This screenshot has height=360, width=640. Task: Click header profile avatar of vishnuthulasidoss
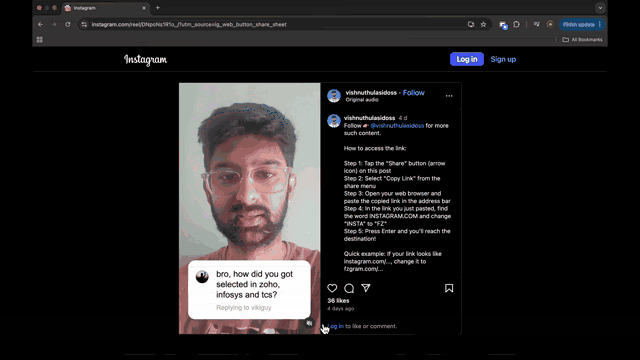334,96
